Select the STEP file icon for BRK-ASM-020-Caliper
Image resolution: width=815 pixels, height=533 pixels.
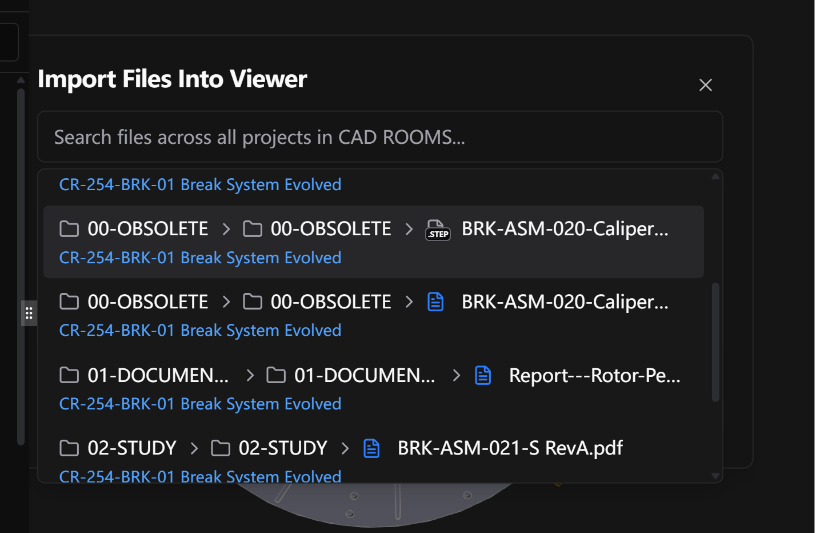click(438, 229)
